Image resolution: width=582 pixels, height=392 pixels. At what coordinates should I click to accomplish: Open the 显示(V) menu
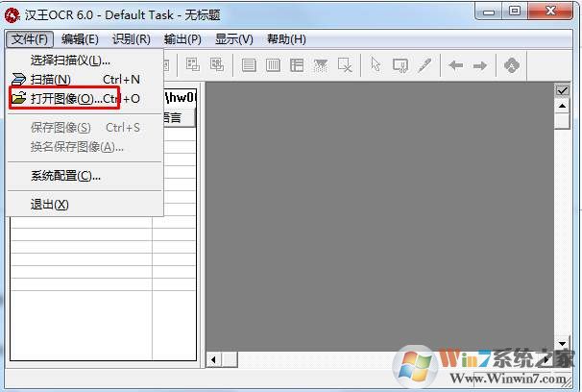pyautogui.click(x=234, y=39)
